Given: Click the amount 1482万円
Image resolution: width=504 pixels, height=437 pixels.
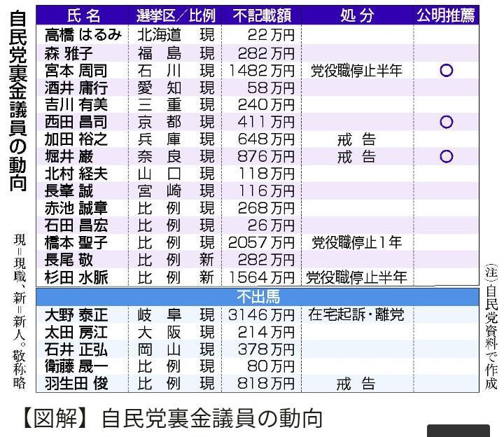Looking at the screenshot, I should click(x=261, y=71).
